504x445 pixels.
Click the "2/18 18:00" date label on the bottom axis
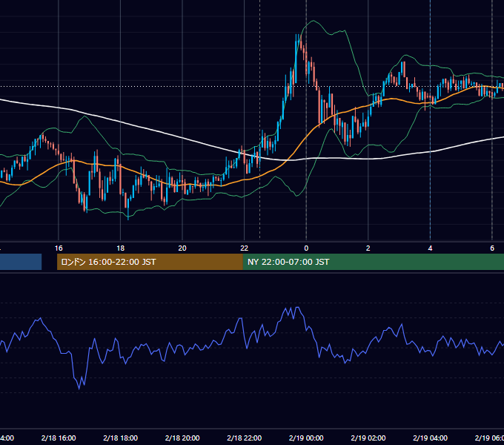point(120,438)
